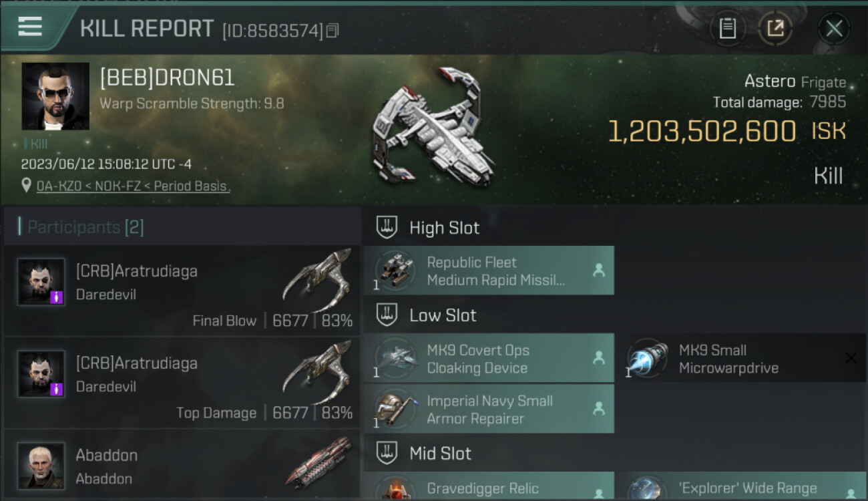The height and width of the screenshot is (501, 868).
Task: Click the High Slot shield icon
Action: click(x=387, y=227)
